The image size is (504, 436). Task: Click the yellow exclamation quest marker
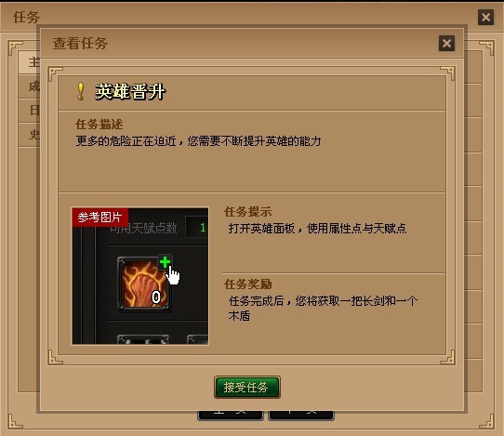(x=81, y=92)
